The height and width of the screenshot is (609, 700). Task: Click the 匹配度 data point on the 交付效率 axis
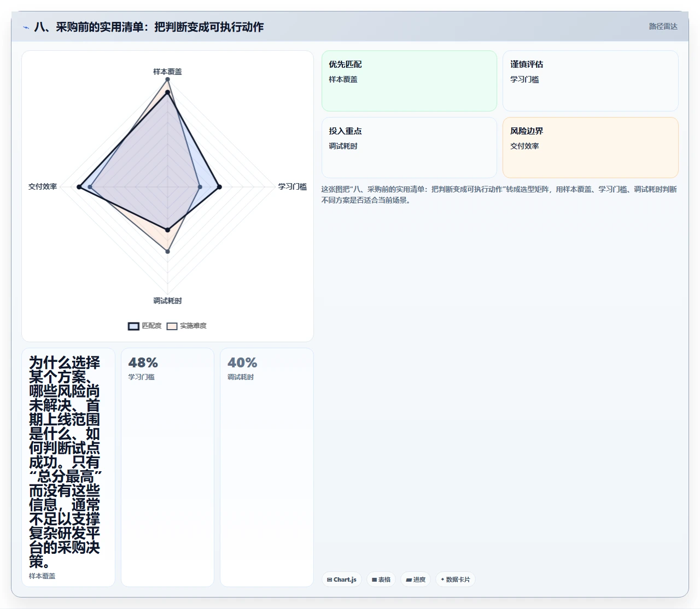coord(79,187)
